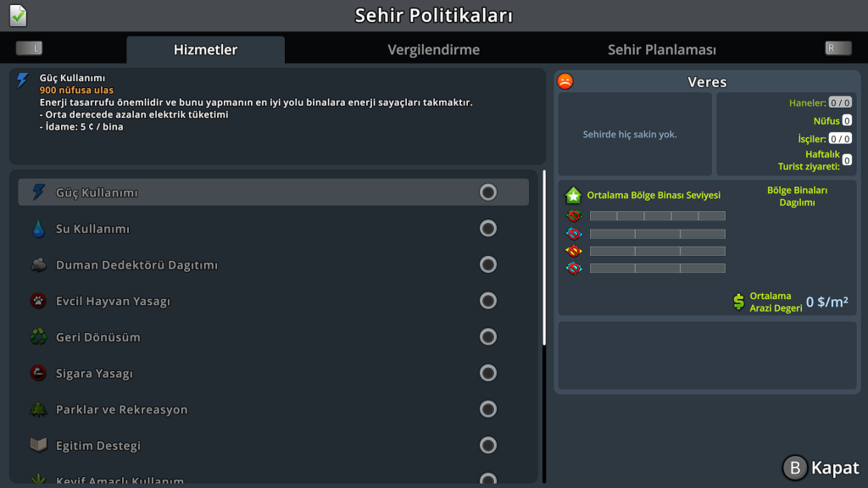The image size is (868, 488).
Task: Switch to the Vergilendirme tab
Action: pyautogui.click(x=433, y=50)
